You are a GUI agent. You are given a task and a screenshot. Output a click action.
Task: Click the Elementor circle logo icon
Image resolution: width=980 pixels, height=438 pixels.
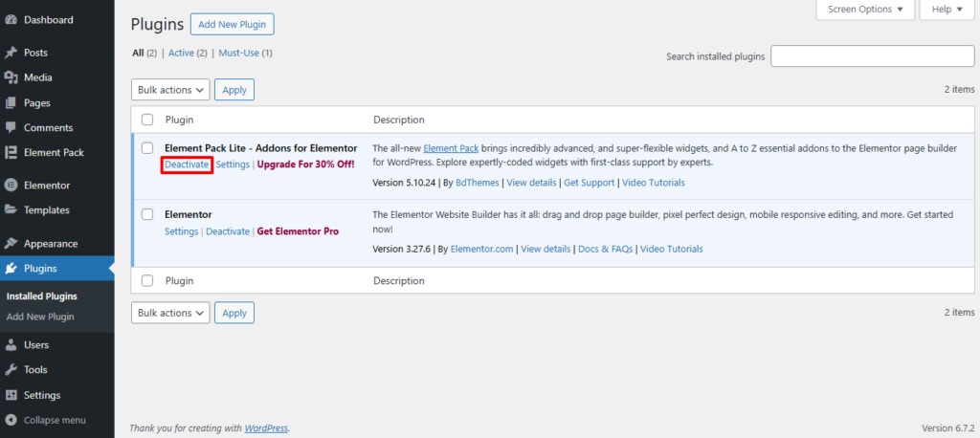tap(11, 185)
